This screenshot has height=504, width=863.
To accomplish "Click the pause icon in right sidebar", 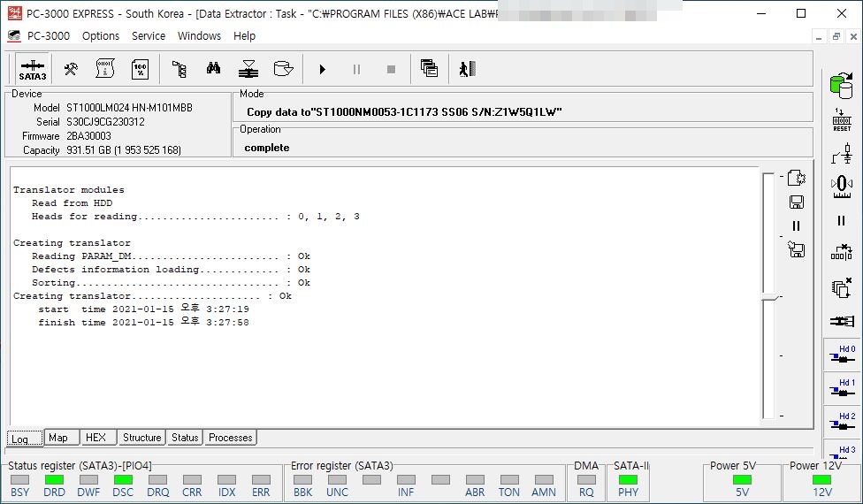I will click(x=841, y=221).
